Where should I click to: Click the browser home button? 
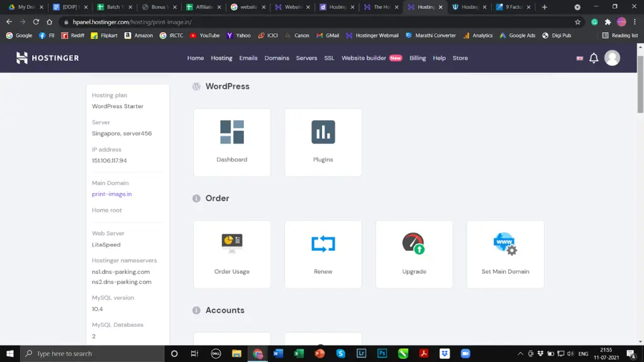pyautogui.click(x=49, y=22)
